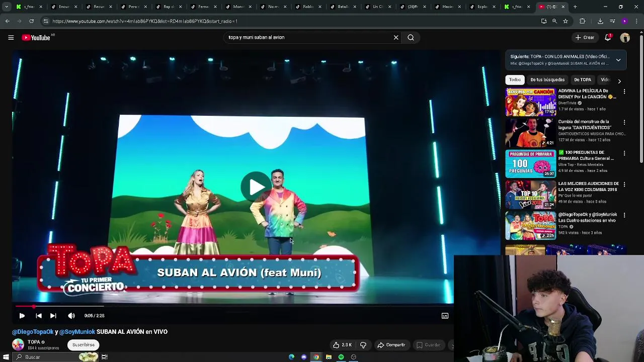
Task: Show more filter chips with arrow
Action: [619, 80]
